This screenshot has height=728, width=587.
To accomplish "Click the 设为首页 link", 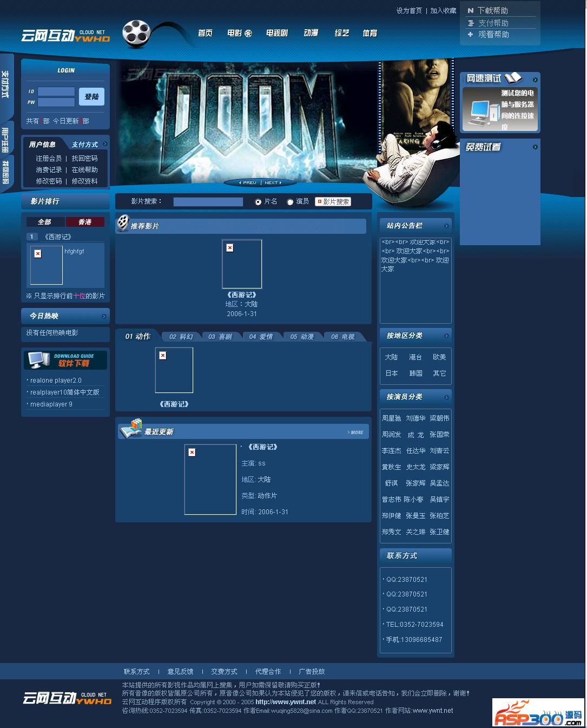I will pos(409,11).
